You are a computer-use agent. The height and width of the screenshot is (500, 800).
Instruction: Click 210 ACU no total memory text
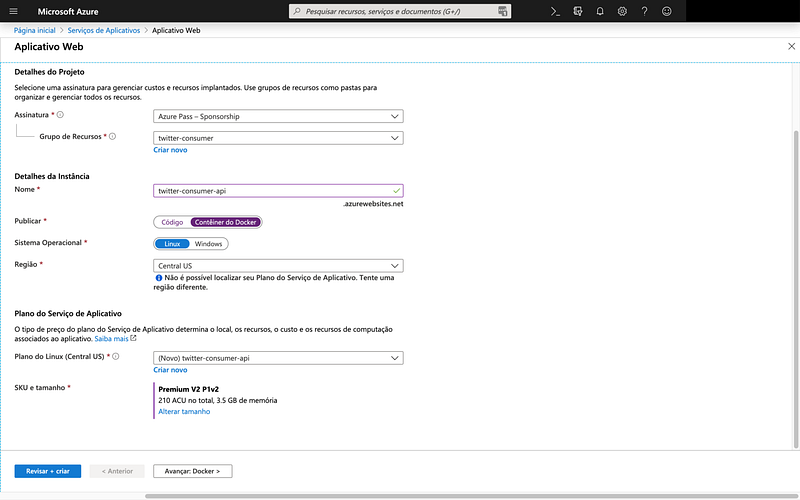pos(218,401)
